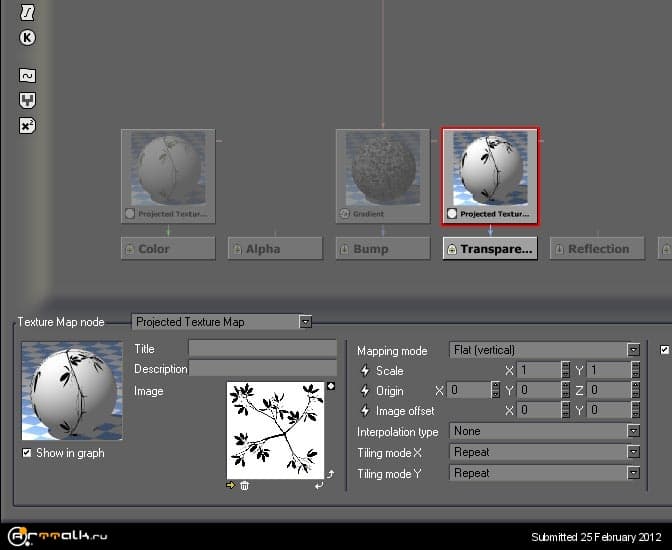The height and width of the screenshot is (550, 672).
Task: Select the Gradient node thumbnail
Action: coord(383,176)
